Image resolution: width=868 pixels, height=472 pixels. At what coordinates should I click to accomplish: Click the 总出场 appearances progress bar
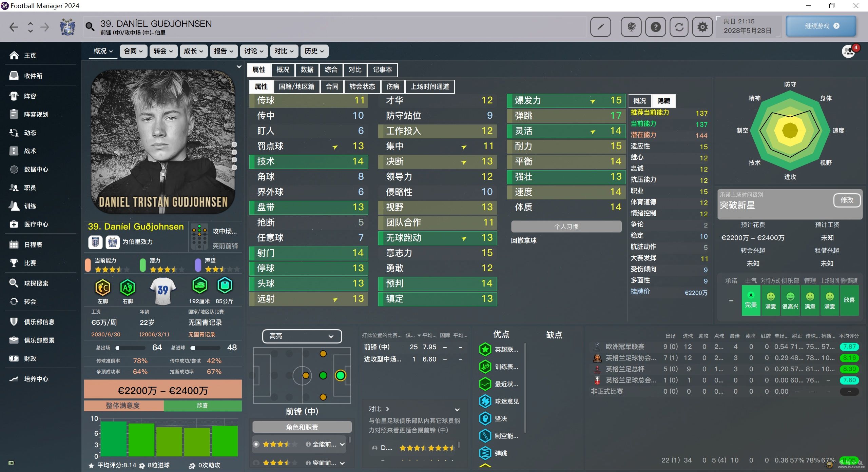[x=131, y=348]
